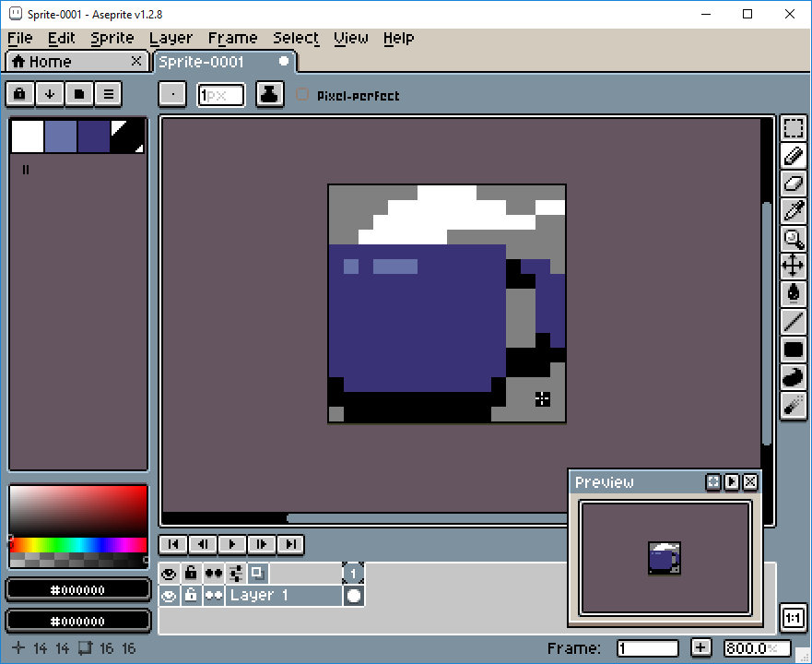Pick the light blue palette swatch

pos(61,136)
